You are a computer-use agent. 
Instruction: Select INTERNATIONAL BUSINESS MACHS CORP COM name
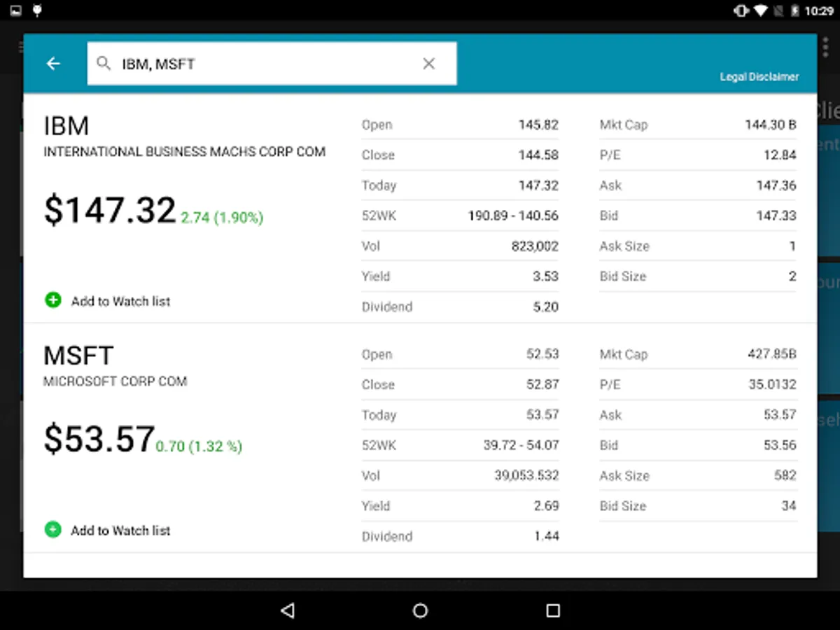pos(185,152)
